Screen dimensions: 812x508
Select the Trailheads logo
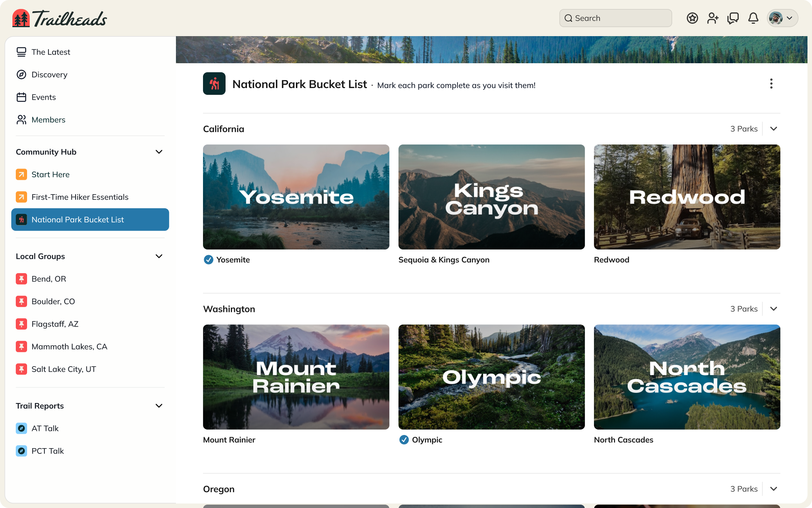tap(60, 17)
